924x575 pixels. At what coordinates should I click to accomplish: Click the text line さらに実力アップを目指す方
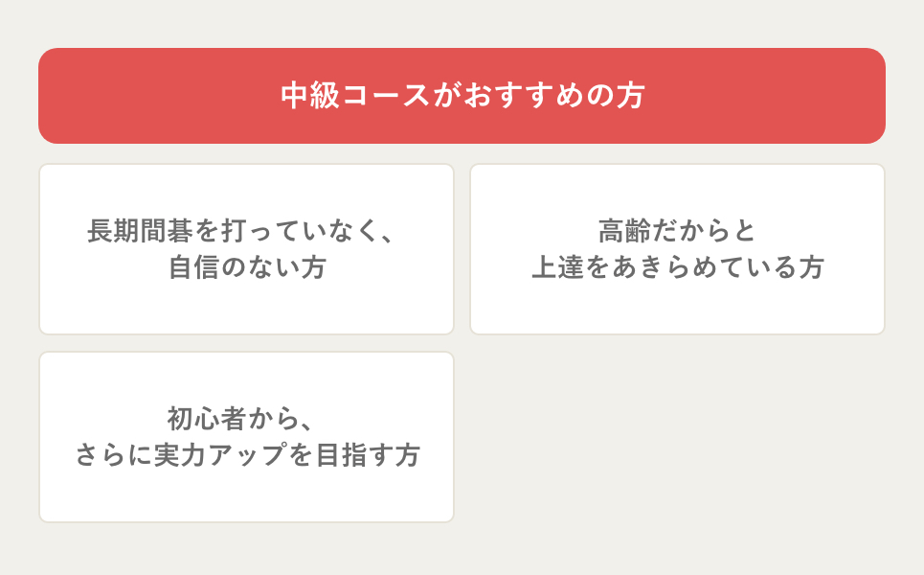[247, 455]
